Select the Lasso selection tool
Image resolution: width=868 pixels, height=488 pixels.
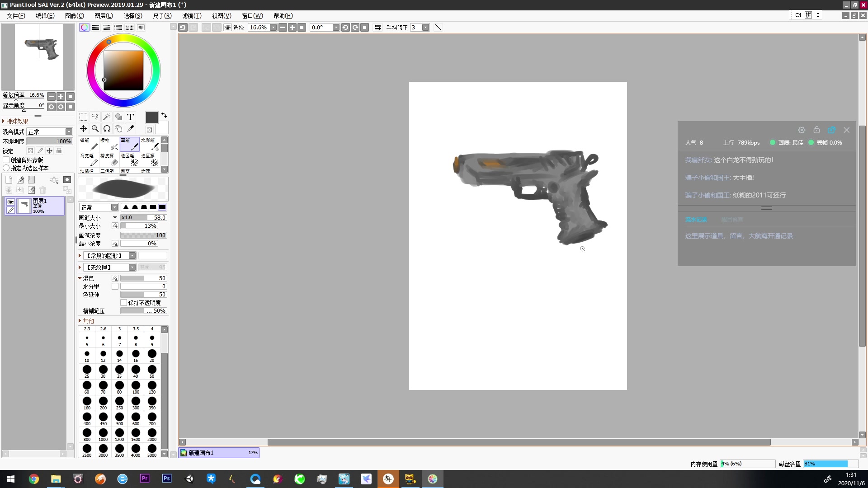point(95,117)
